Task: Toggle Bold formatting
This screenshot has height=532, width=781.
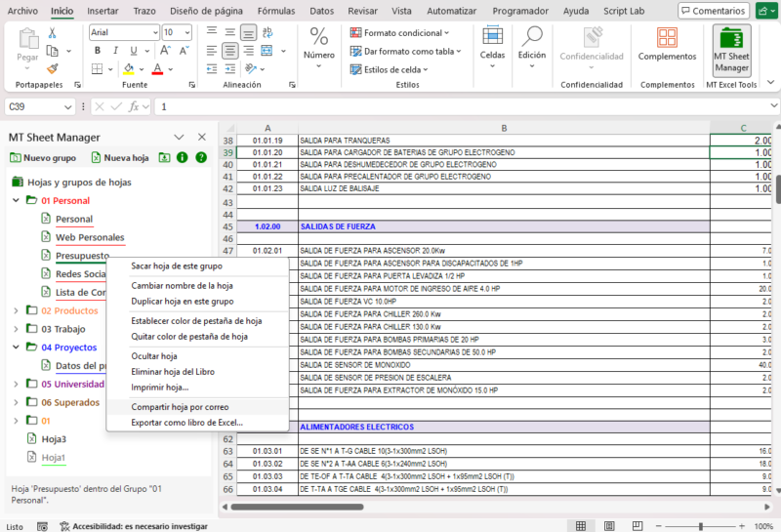Action: (97, 51)
